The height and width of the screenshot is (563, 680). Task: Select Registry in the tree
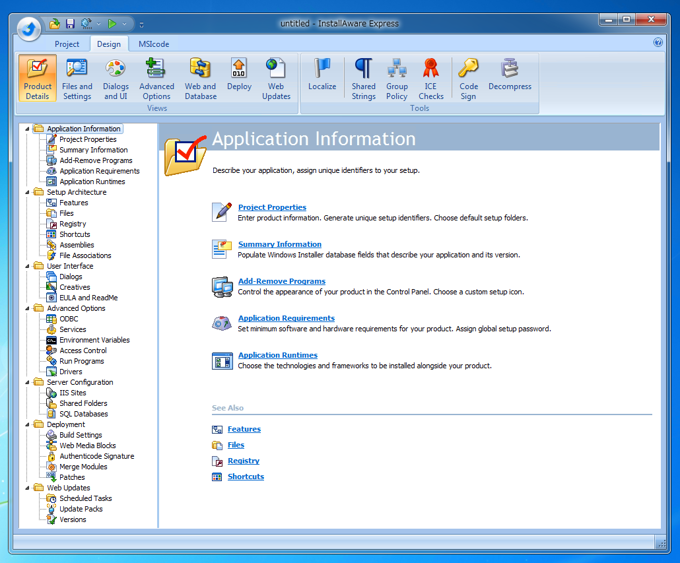coord(72,224)
